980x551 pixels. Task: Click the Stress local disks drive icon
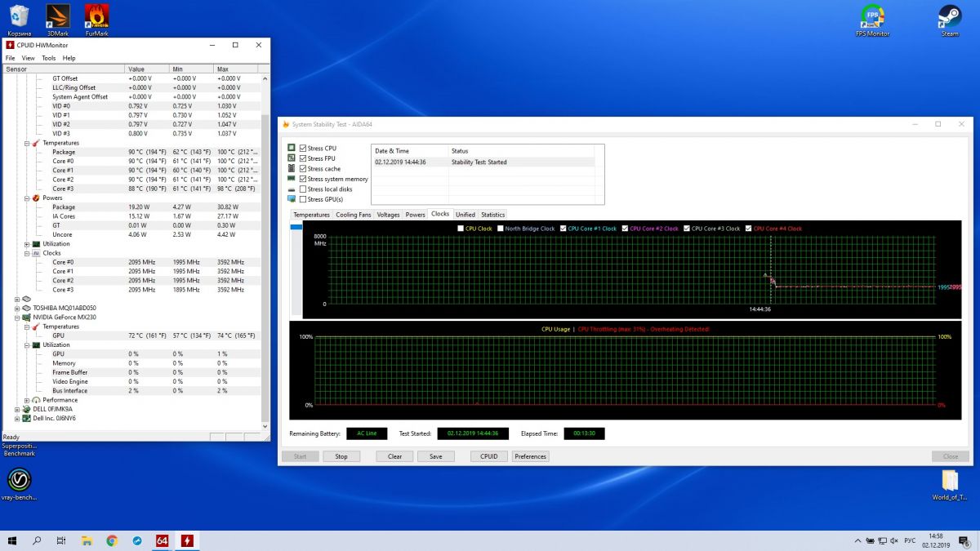pos(292,189)
